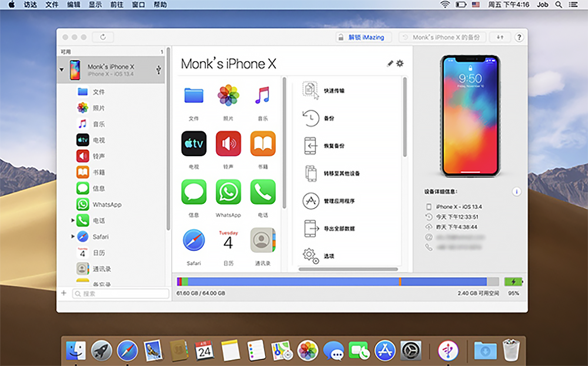Collapse the Monk's iPhone X device tree
The height and width of the screenshot is (366, 588).
coord(62,70)
